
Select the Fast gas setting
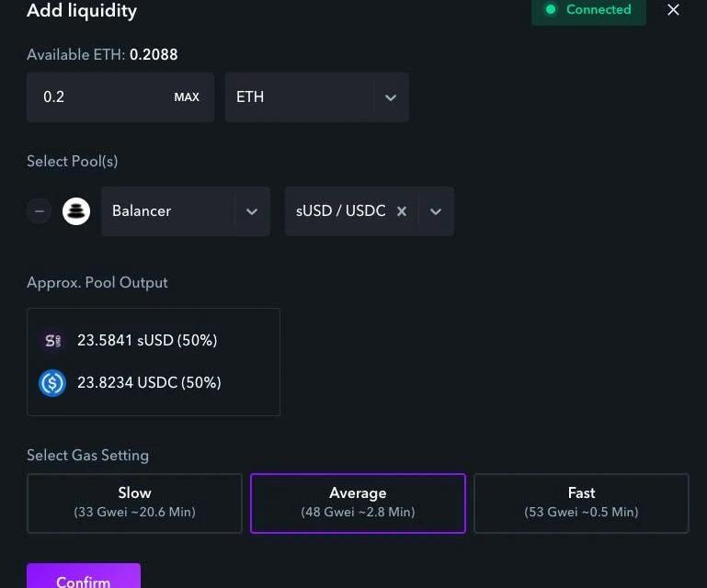581,503
